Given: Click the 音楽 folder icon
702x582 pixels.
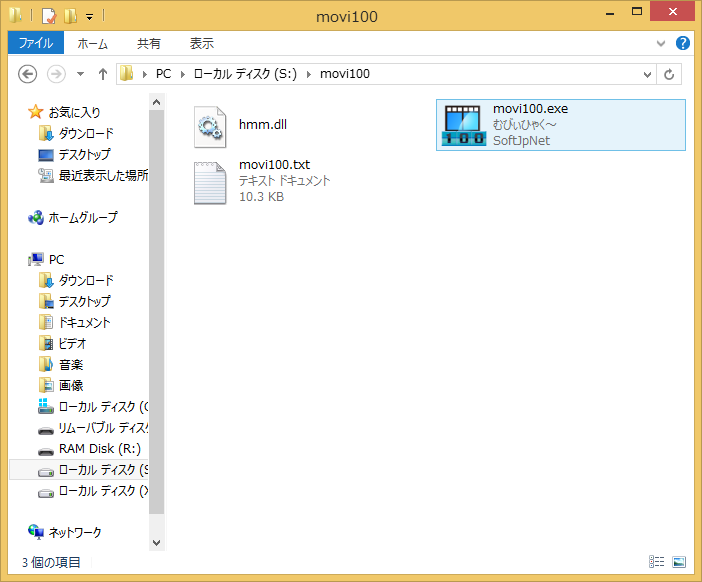Looking at the screenshot, I should point(46,364).
